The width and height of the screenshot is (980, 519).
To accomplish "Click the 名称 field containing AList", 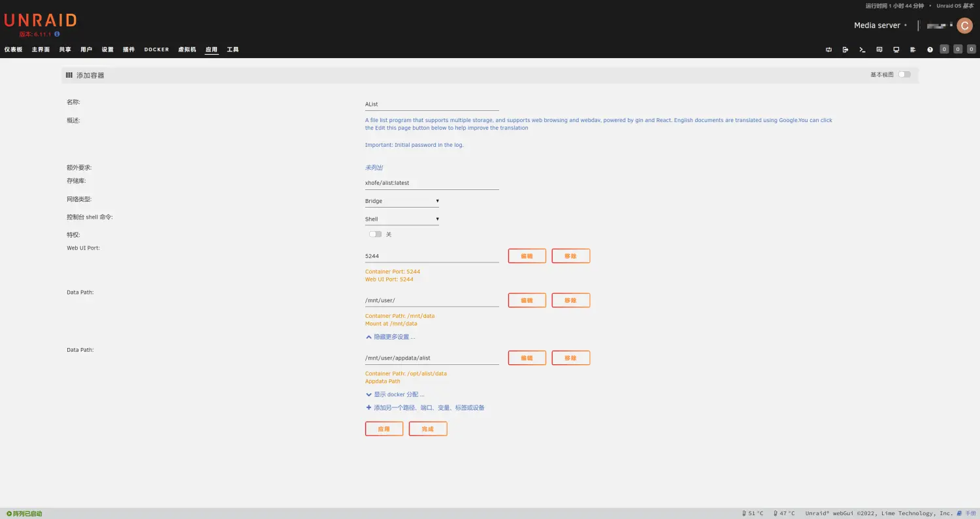I will point(431,104).
